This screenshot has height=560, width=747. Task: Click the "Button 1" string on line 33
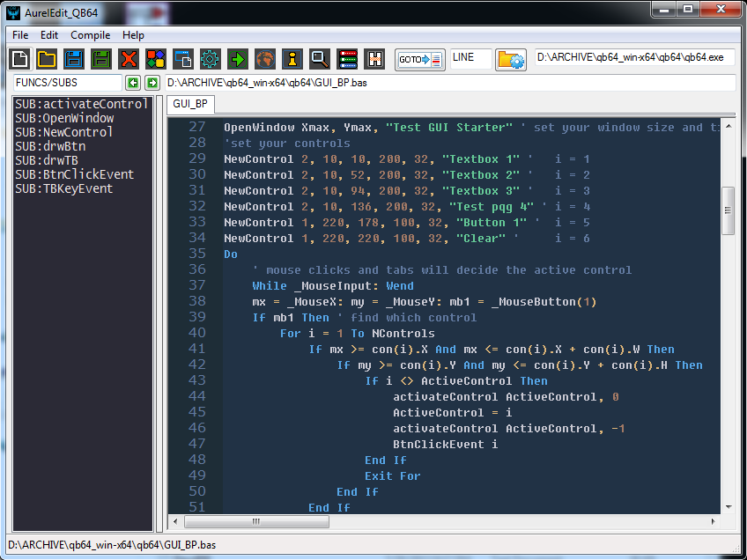click(492, 223)
